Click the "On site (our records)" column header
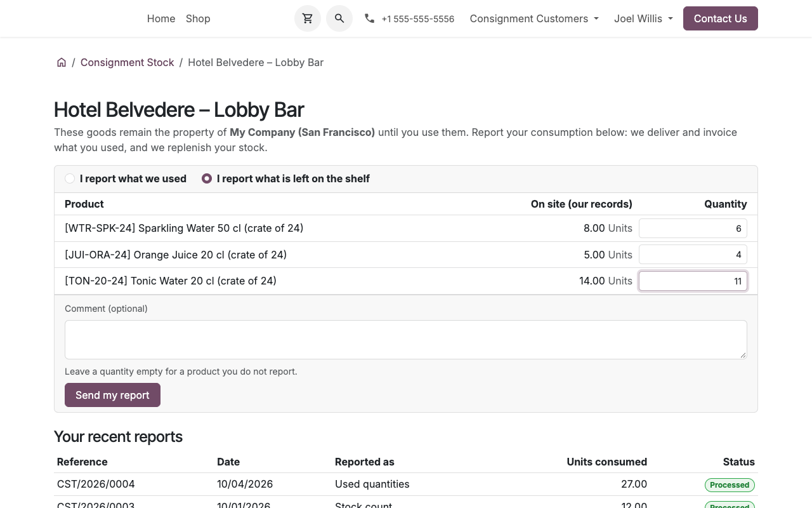The height and width of the screenshot is (508, 812). click(582, 204)
